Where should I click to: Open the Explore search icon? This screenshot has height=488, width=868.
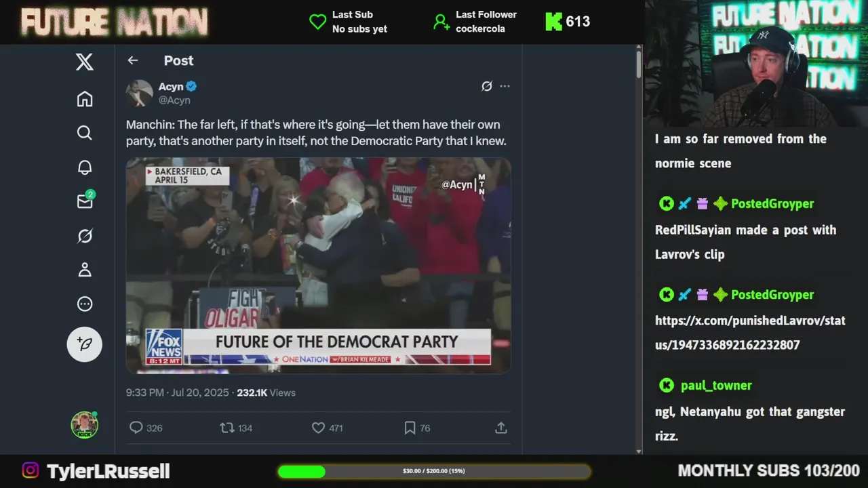(84, 133)
